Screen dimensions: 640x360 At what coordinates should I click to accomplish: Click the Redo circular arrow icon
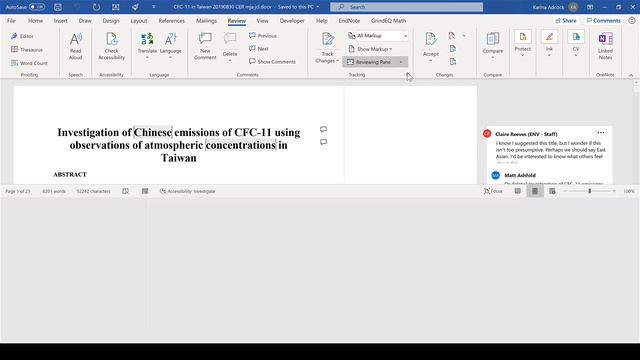(x=96, y=7)
